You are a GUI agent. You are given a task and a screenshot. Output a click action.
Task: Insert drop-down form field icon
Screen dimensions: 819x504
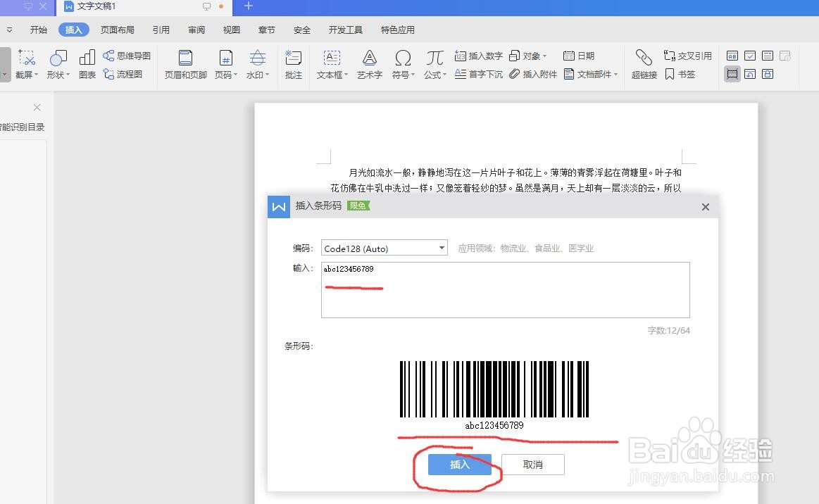click(768, 56)
